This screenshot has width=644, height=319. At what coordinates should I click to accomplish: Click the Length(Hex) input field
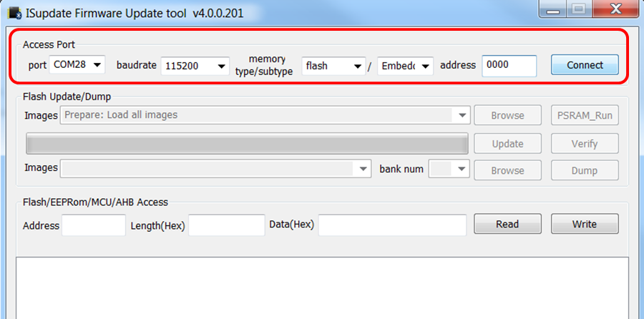226,225
